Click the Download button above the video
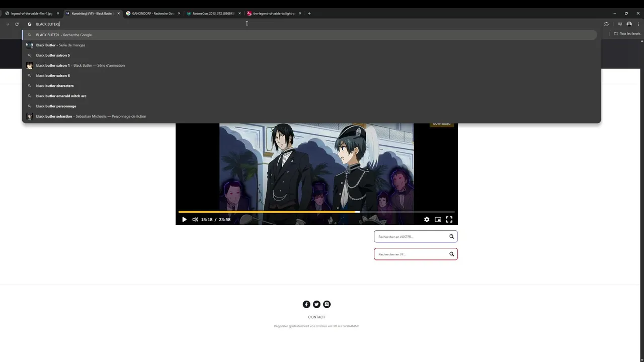Viewport: 644px width, 362px height. coord(441,124)
